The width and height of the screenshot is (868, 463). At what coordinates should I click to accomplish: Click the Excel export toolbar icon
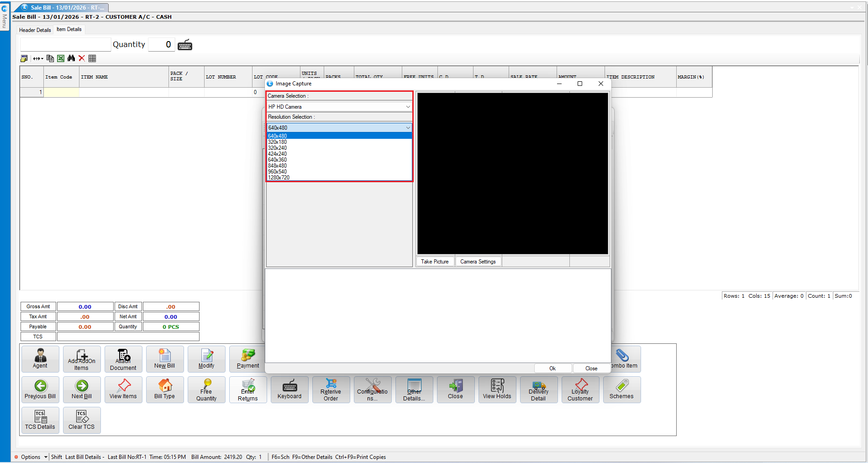(61, 58)
